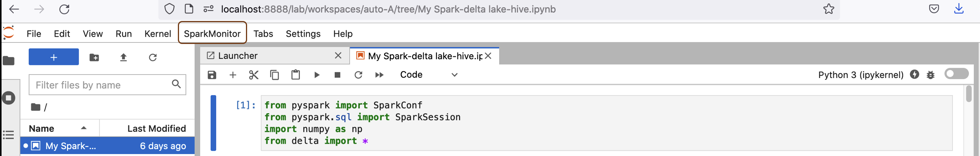Cut selected cell with scissors icon
This screenshot has width=980, height=156.
[254, 75]
